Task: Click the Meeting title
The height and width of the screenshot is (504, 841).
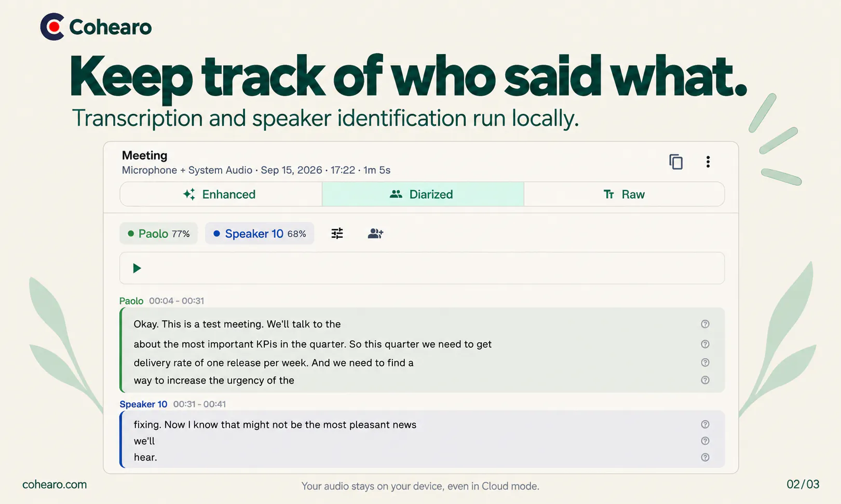Action: point(144,155)
